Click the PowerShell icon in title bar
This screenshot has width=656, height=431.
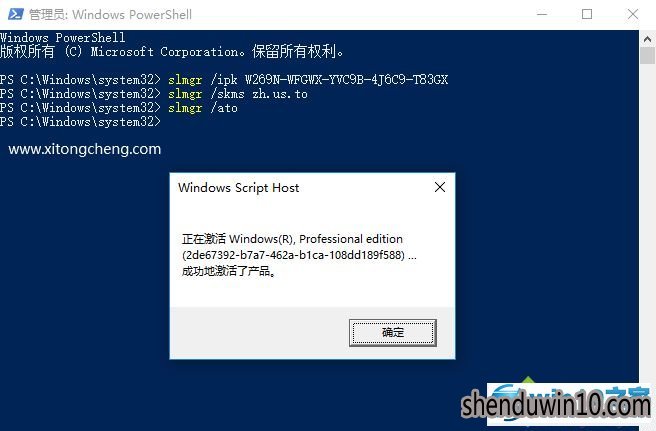pyautogui.click(x=15, y=14)
